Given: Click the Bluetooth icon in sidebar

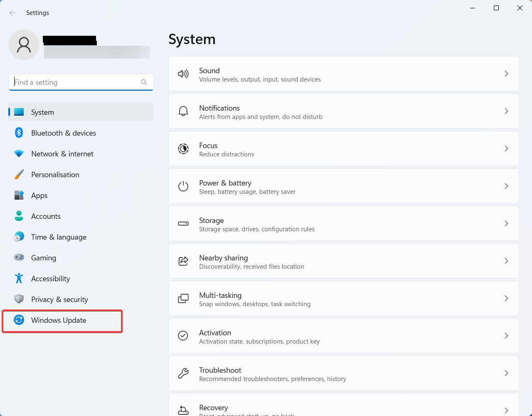Looking at the screenshot, I should (19, 133).
